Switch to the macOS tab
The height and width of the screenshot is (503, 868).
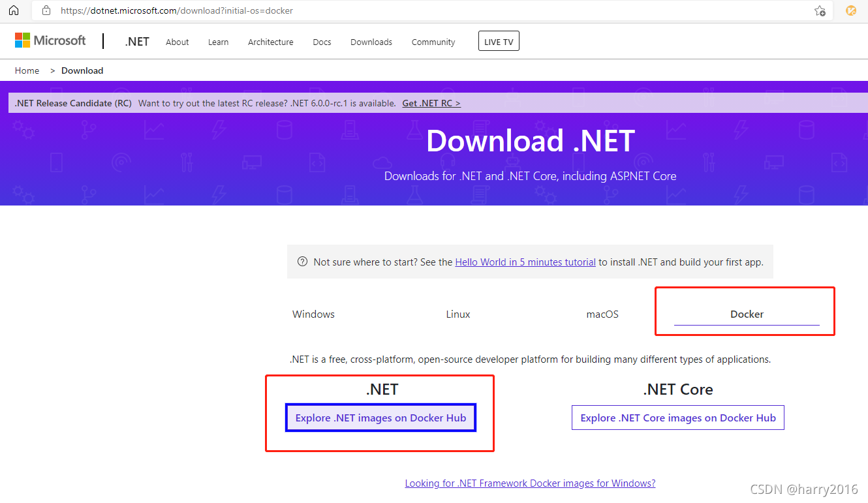(x=602, y=314)
